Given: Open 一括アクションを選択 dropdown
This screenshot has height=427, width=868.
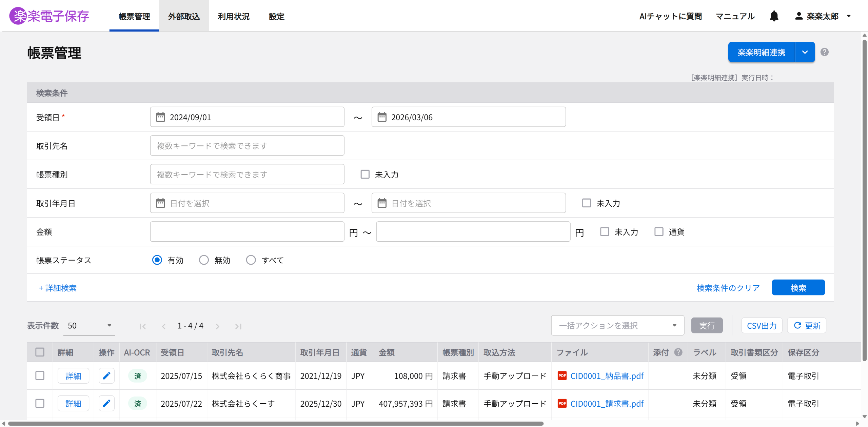Looking at the screenshot, I should click(x=617, y=325).
